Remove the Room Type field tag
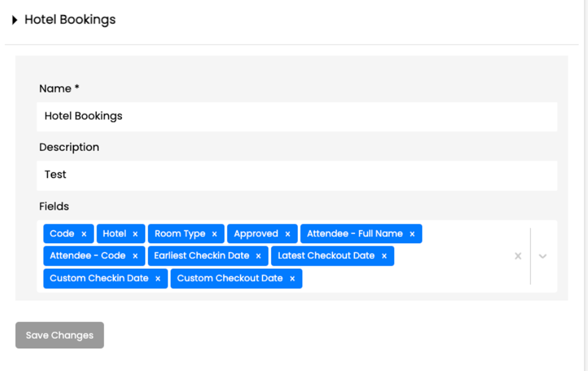588x371 pixels. pos(214,234)
